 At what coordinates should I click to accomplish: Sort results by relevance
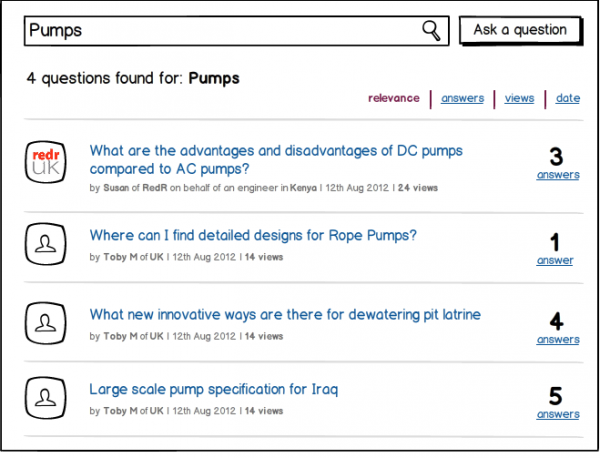coord(393,98)
